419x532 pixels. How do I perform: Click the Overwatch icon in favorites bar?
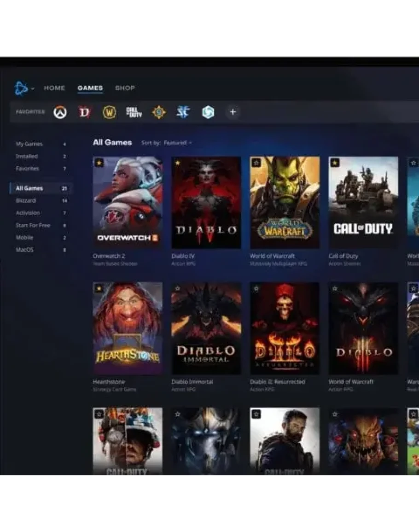pyautogui.click(x=60, y=112)
